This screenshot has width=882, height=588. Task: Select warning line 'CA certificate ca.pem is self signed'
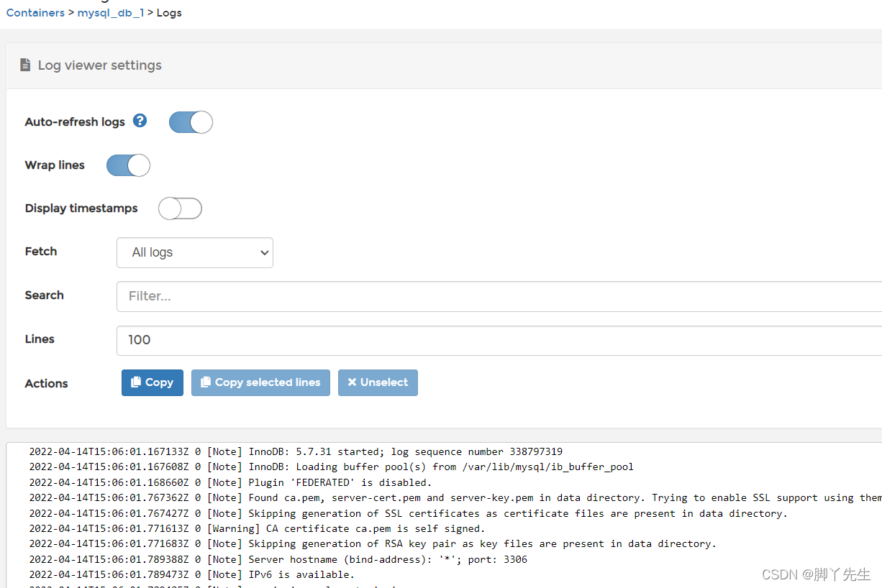pos(257,528)
